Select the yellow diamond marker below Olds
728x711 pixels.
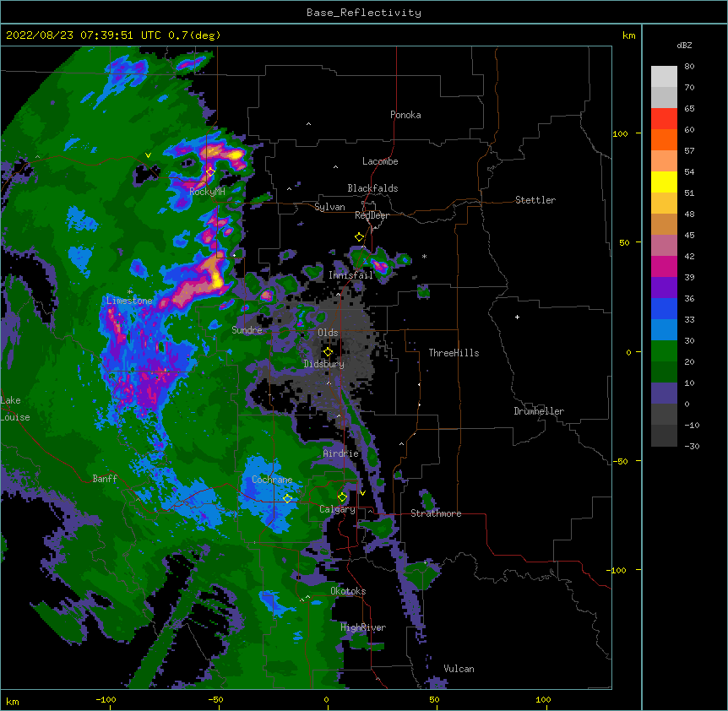328,352
